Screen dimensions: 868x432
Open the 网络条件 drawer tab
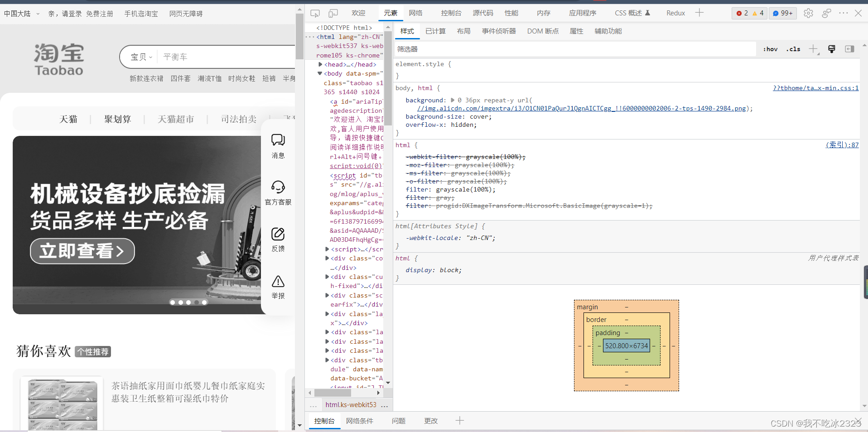[360, 421]
